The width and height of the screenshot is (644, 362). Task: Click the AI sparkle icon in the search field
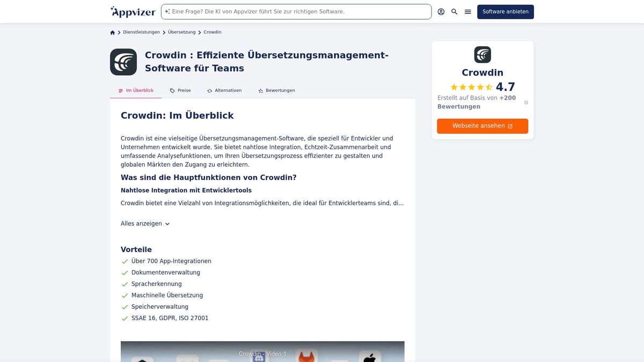(x=167, y=11)
